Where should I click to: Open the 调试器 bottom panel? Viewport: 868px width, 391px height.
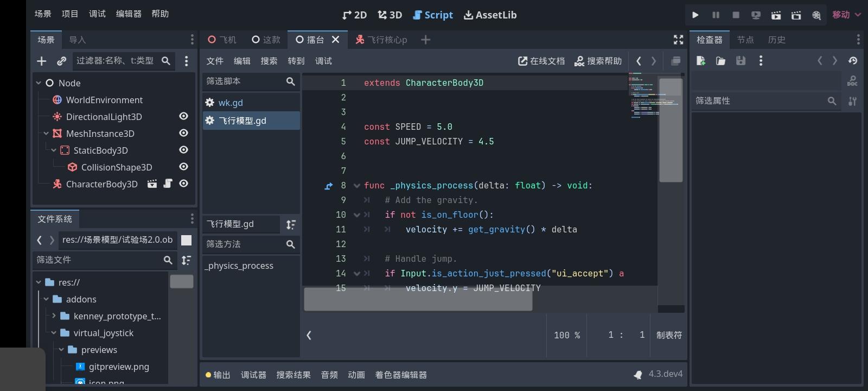(253, 375)
